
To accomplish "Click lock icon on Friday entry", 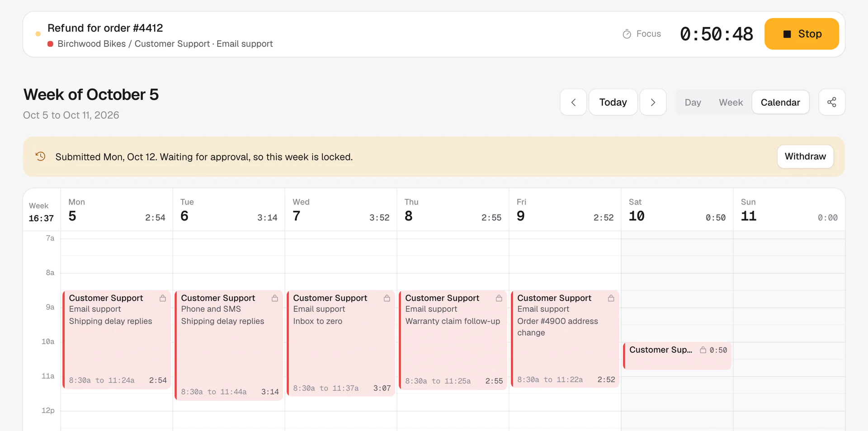I will [611, 298].
